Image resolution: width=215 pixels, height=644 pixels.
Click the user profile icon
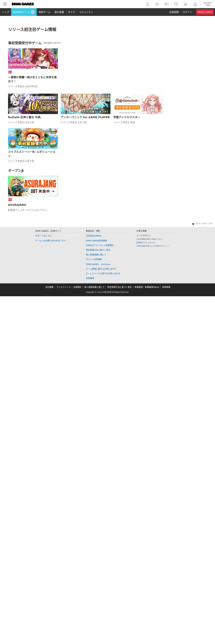pos(195,4)
